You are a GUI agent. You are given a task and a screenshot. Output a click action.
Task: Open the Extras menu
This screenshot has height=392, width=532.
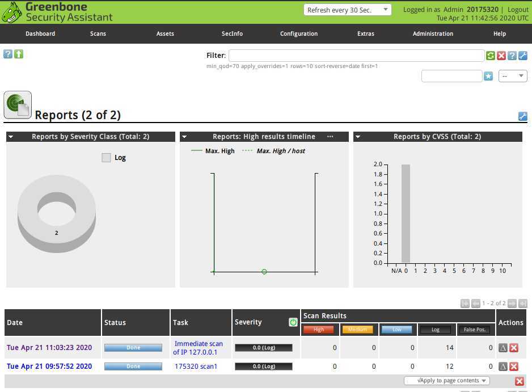tap(366, 33)
